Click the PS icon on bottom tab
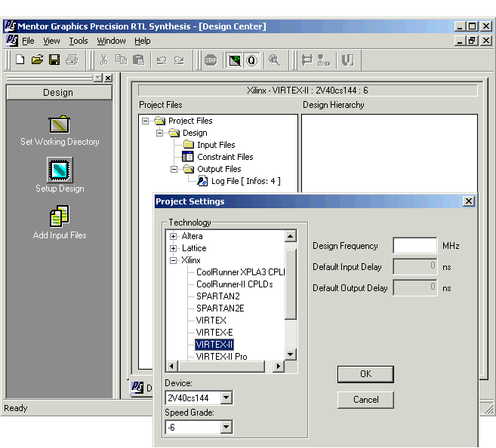 137,387
